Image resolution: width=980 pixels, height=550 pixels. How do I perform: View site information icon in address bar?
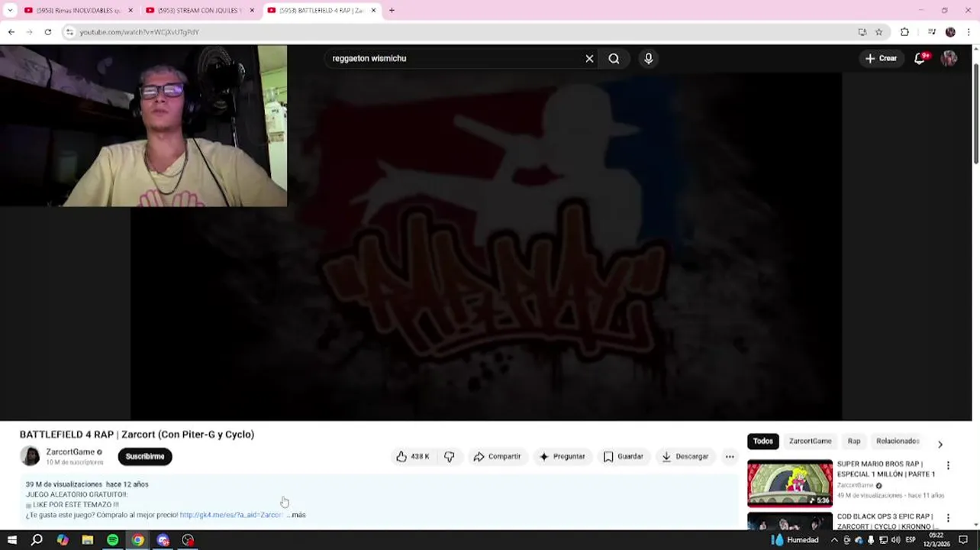pyautogui.click(x=69, y=32)
